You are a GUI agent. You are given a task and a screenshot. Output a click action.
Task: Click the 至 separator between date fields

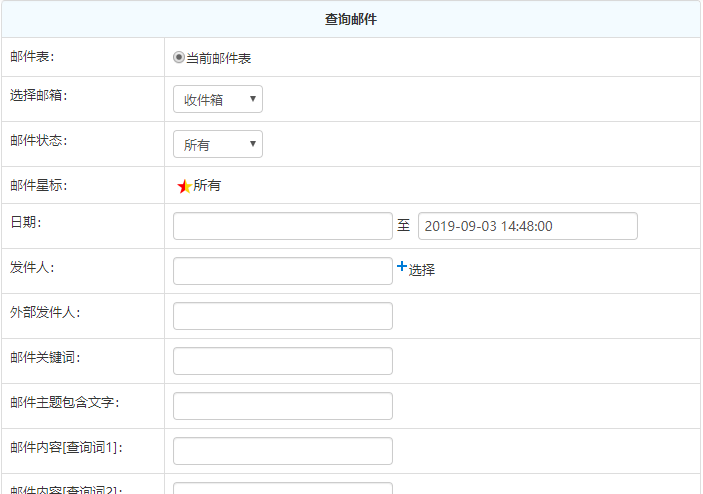click(x=404, y=226)
